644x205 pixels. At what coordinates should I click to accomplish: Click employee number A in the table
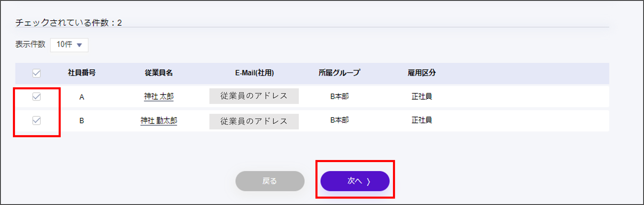pos(82,97)
